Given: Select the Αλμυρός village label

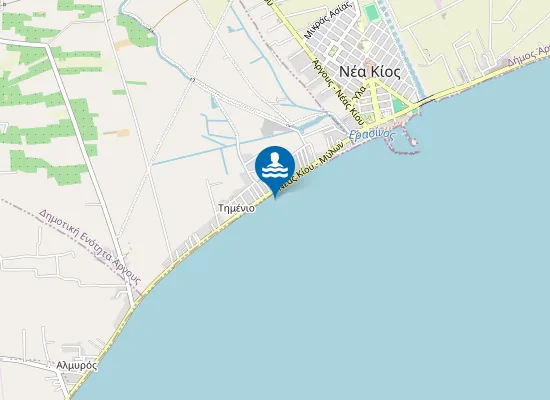Looking at the screenshot, I should click(x=77, y=366).
